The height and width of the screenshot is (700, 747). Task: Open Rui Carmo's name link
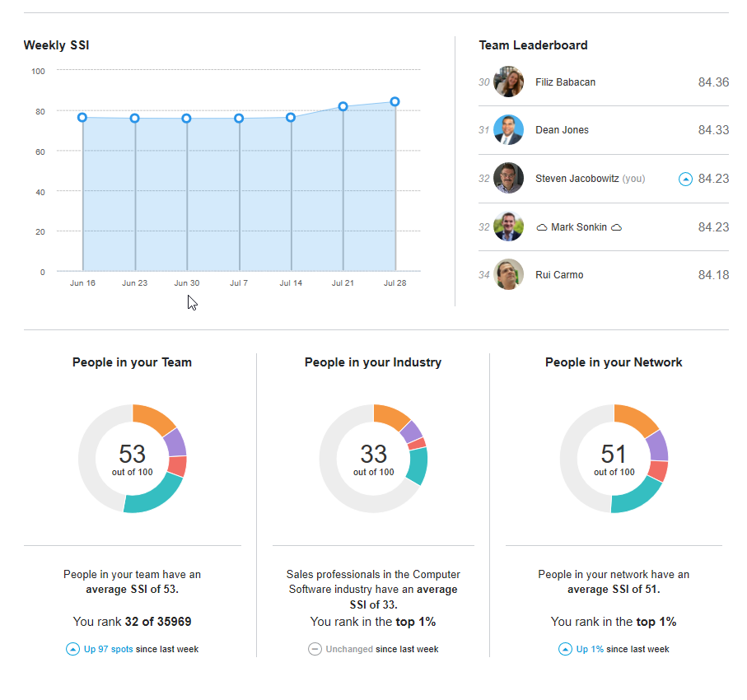coord(558,275)
